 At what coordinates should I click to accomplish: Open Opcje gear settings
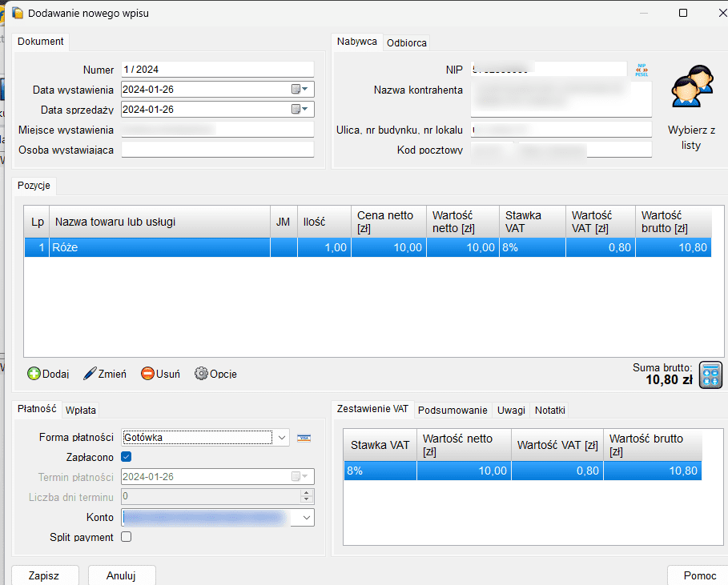click(202, 374)
